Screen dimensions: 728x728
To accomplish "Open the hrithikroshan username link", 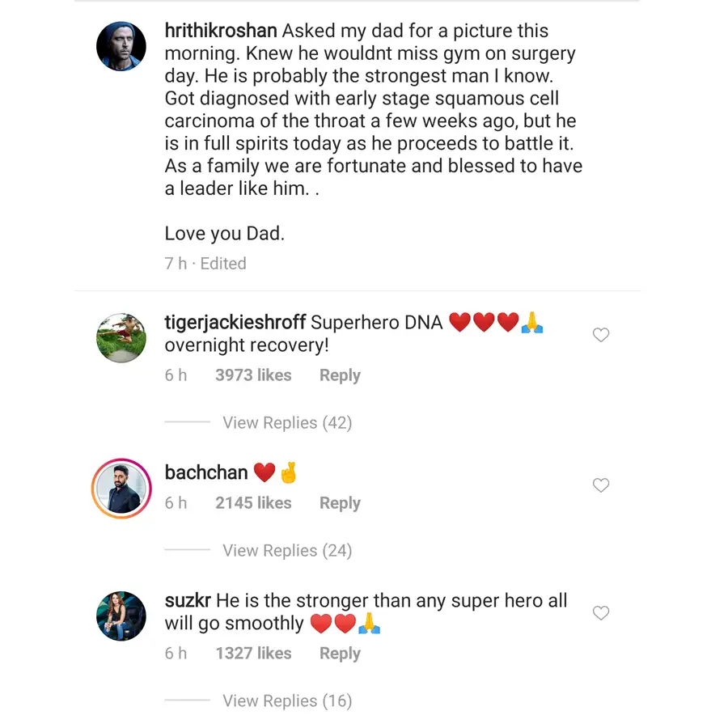I will pyautogui.click(x=221, y=32).
